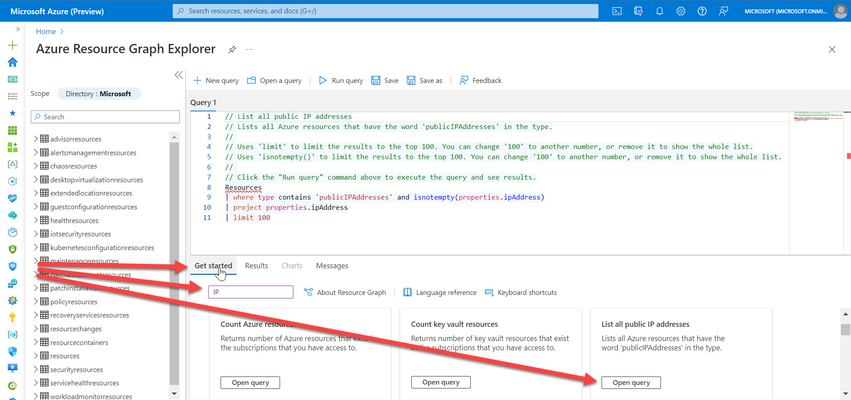This screenshot has height=400, width=851.
Task: Expand the policyresources table node
Action: pyautogui.click(x=36, y=302)
